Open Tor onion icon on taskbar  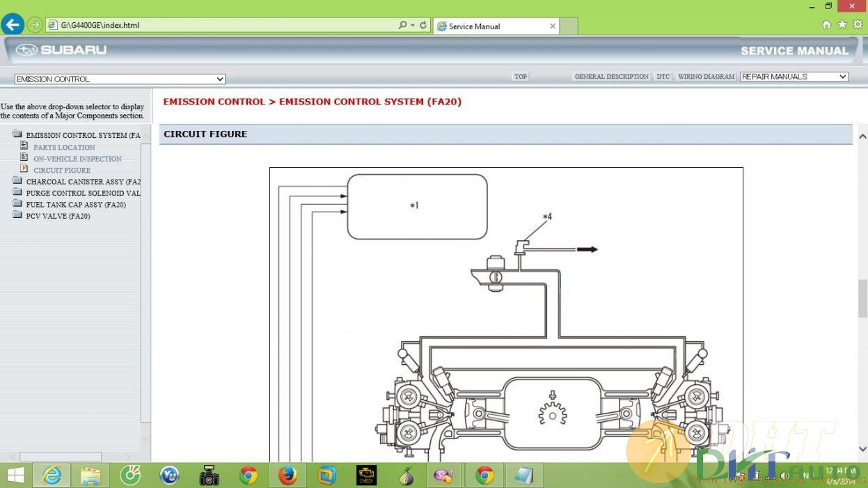click(x=407, y=476)
